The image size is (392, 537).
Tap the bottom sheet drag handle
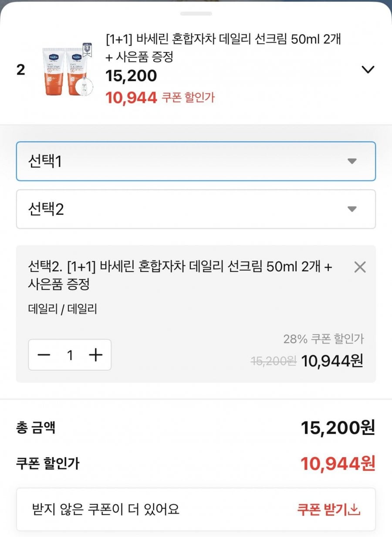click(x=196, y=14)
